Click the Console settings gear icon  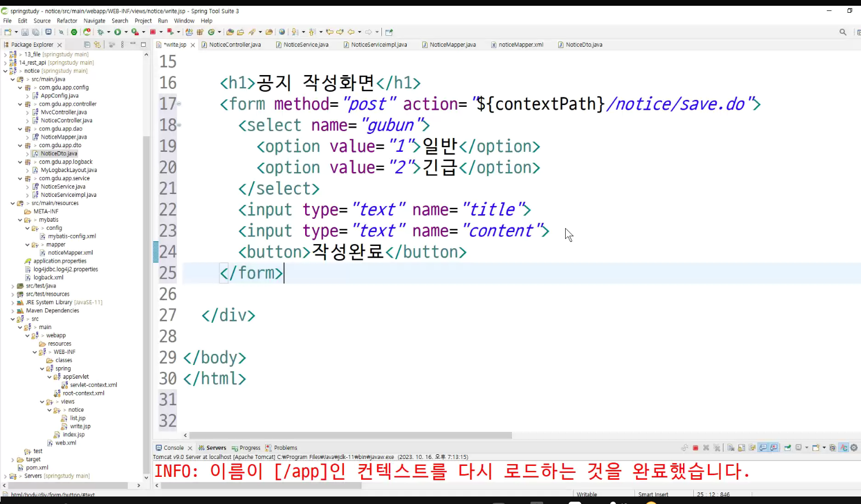tap(854, 447)
